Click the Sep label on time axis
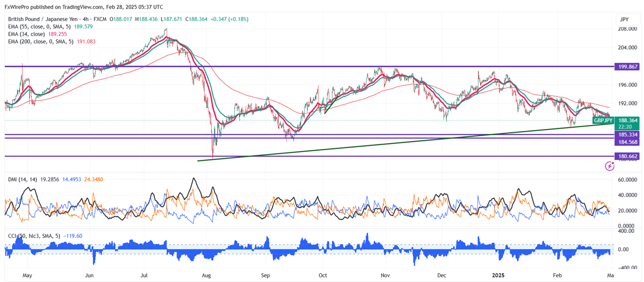 click(x=265, y=275)
